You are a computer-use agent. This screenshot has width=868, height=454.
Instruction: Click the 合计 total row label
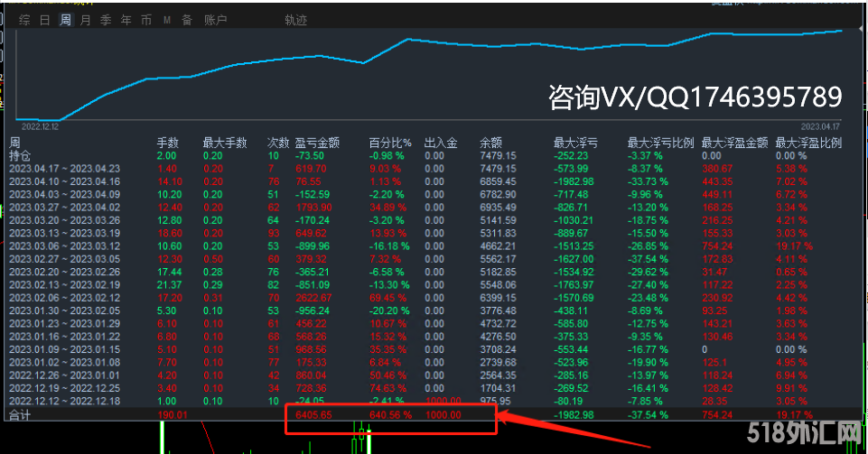tap(20, 415)
